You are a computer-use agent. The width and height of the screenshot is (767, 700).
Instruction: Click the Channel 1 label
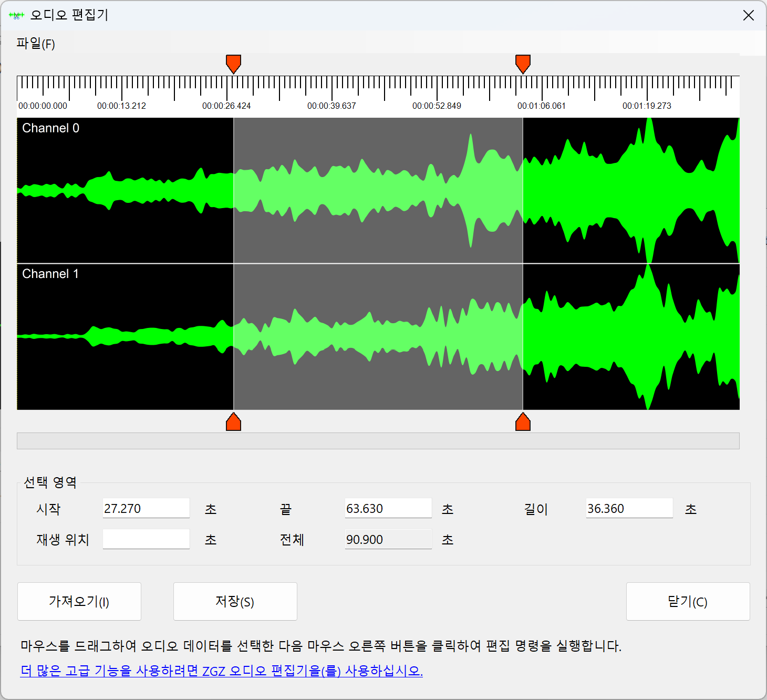click(x=50, y=274)
